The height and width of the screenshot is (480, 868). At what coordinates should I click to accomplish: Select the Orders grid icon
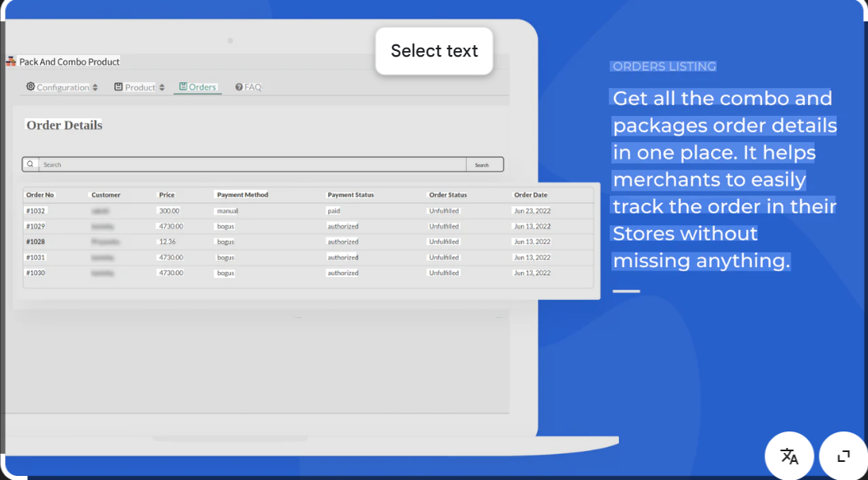184,86
